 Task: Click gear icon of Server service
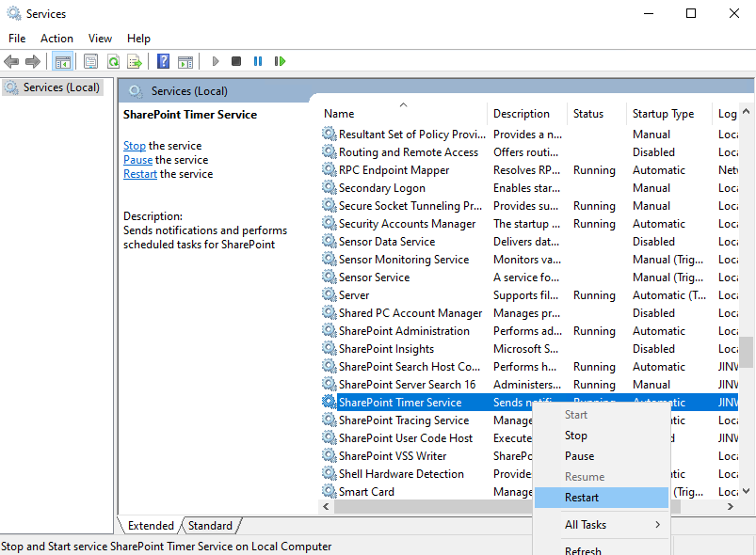330,294
